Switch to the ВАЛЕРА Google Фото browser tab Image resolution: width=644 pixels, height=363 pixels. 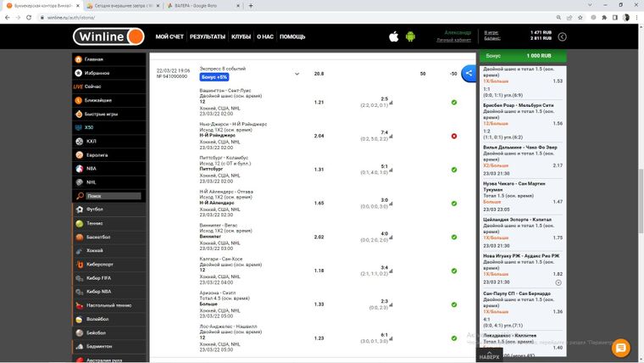tap(203, 6)
